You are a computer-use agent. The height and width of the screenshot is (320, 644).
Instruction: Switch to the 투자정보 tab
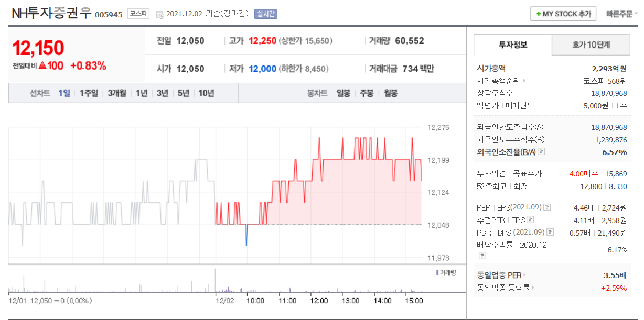tap(513, 45)
